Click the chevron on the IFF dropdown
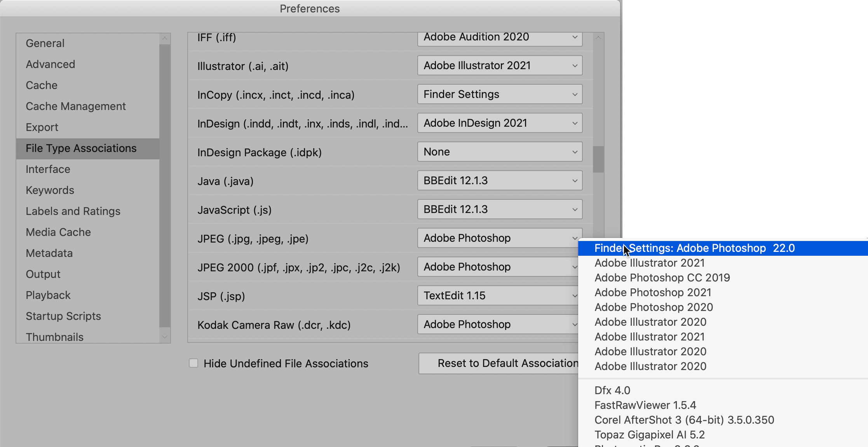This screenshot has width=868, height=447. click(x=575, y=37)
